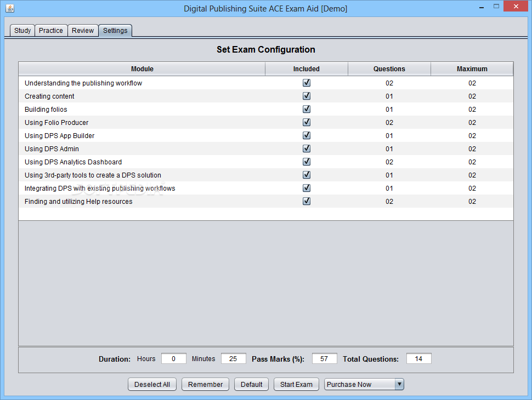532x400 pixels.
Task: Open the Study tab
Action: 22,31
